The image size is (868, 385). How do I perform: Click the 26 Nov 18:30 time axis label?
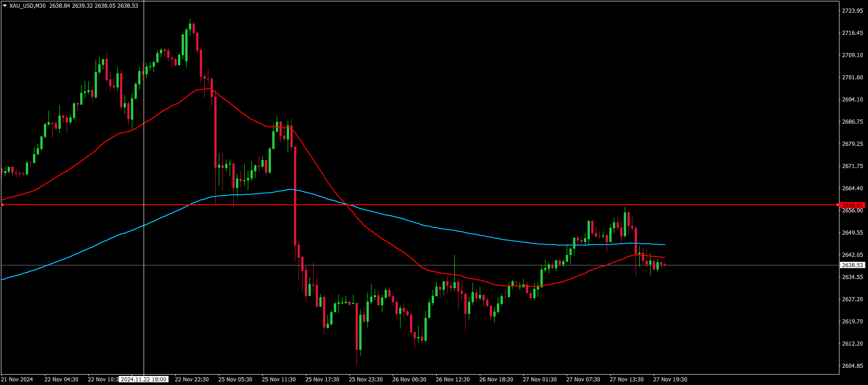point(496,380)
